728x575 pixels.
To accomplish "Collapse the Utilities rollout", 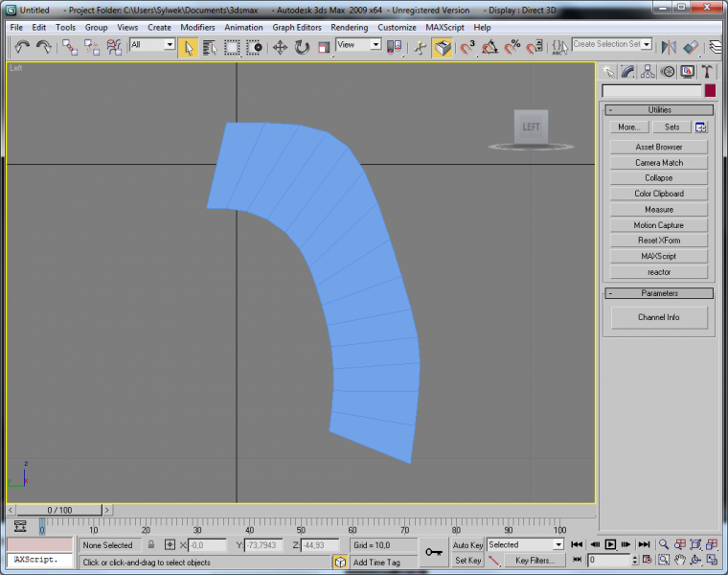I will click(x=659, y=110).
